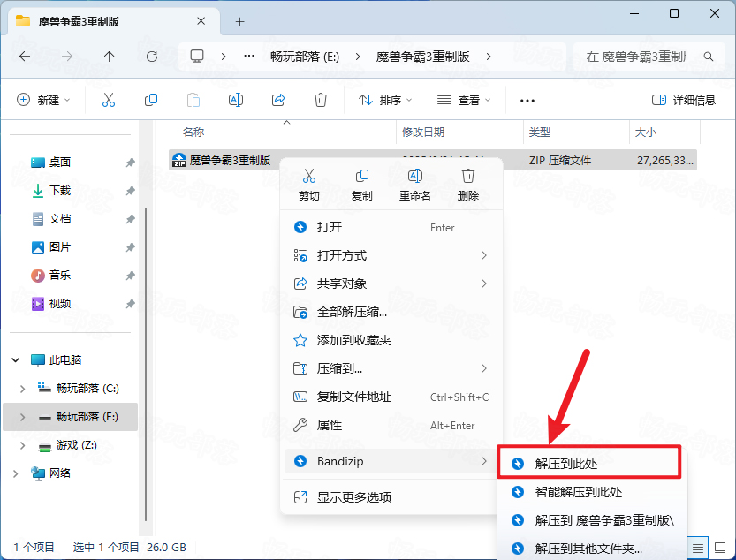Close the 魔兽争霸3重制版 tab
Viewport: 736px width, 560px height.
201,21
